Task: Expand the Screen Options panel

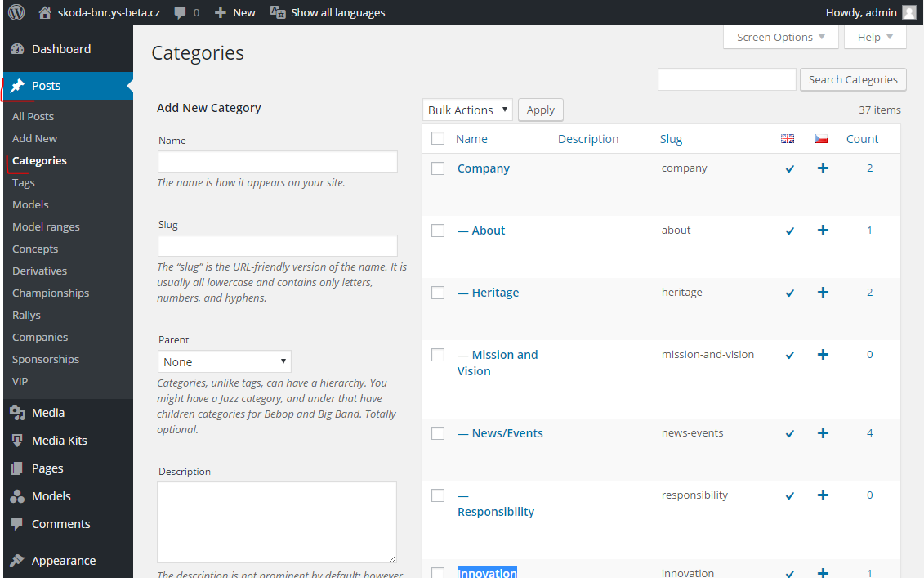Action: pos(781,37)
